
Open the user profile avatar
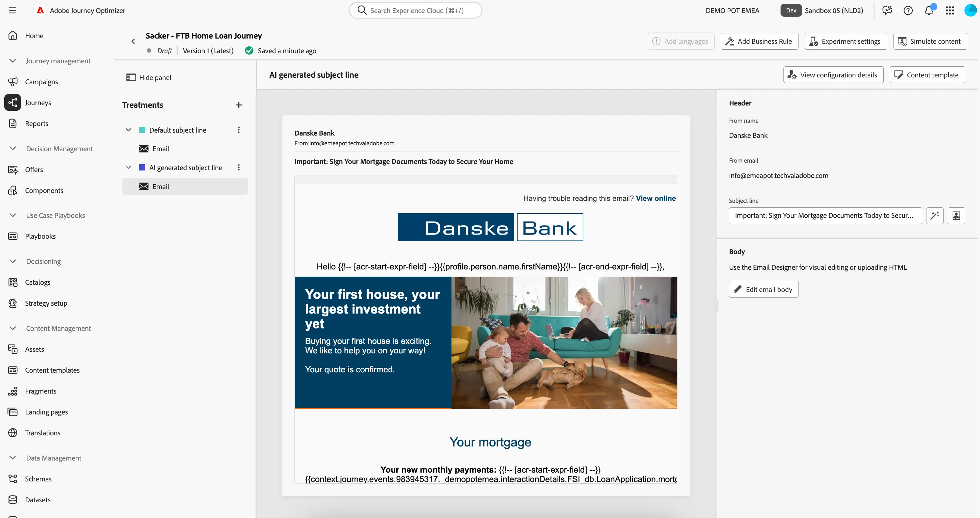pyautogui.click(x=970, y=10)
